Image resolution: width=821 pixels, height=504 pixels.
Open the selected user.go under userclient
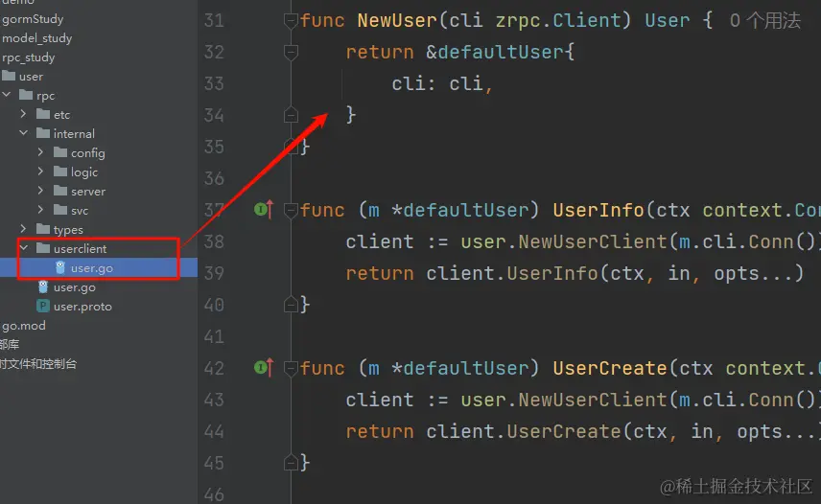(x=92, y=268)
